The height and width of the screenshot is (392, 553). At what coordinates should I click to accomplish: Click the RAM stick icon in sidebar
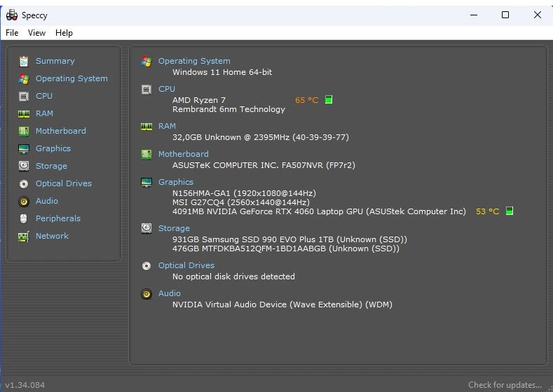click(24, 114)
